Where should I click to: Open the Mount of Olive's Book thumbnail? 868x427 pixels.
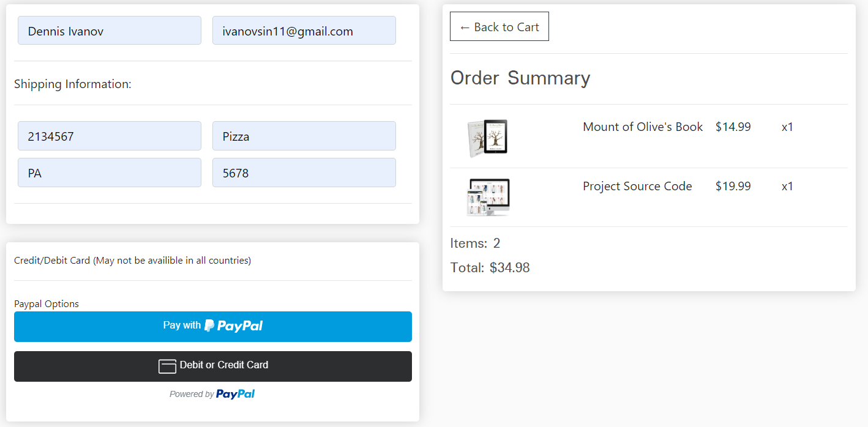[488, 138]
